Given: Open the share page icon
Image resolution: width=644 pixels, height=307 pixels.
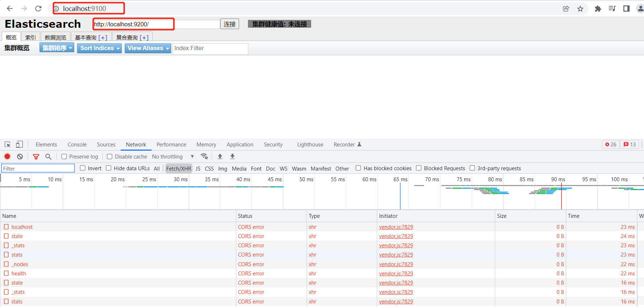Looking at the screenshot, I should click(566, 9).
